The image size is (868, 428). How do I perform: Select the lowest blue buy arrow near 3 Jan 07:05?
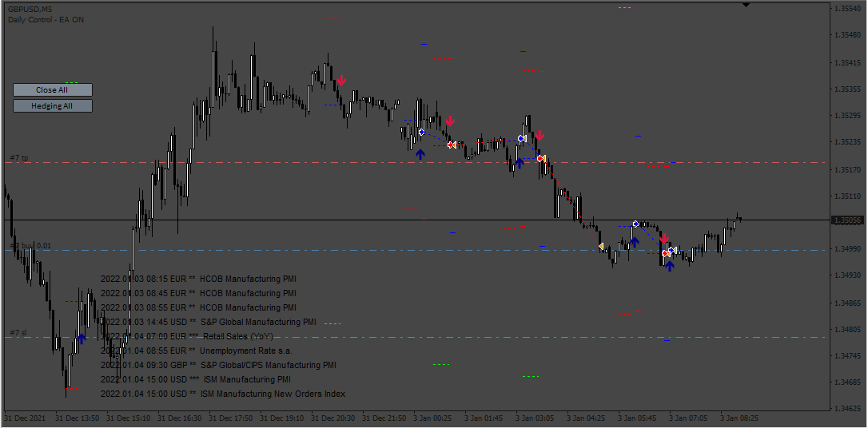(x=670, y=266)
